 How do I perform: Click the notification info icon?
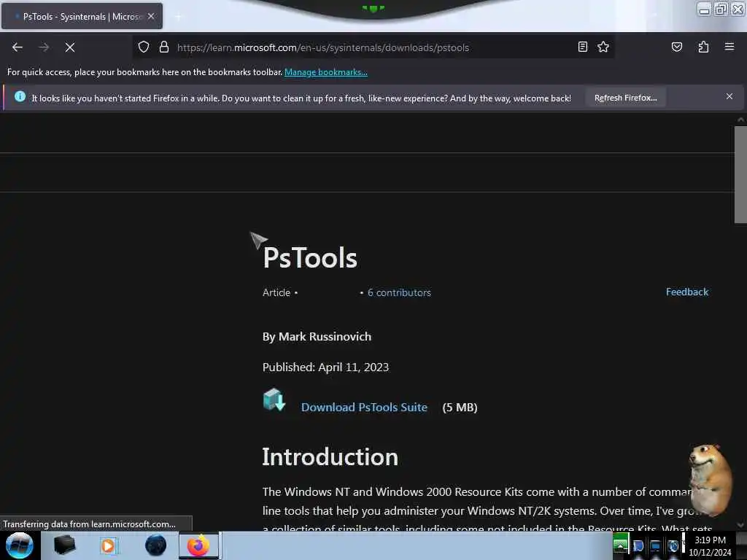pyautogui.click(x=20, y=97)
